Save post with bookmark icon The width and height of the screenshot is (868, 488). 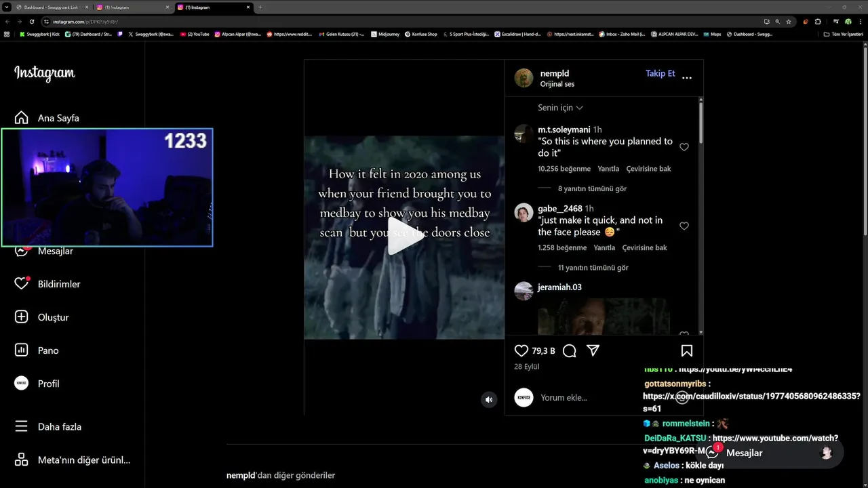(686, 350)
